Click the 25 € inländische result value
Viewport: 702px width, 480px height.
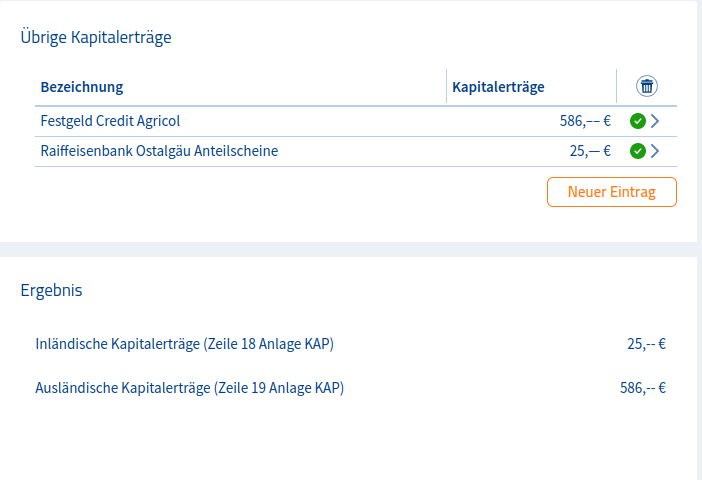(646, 344)
